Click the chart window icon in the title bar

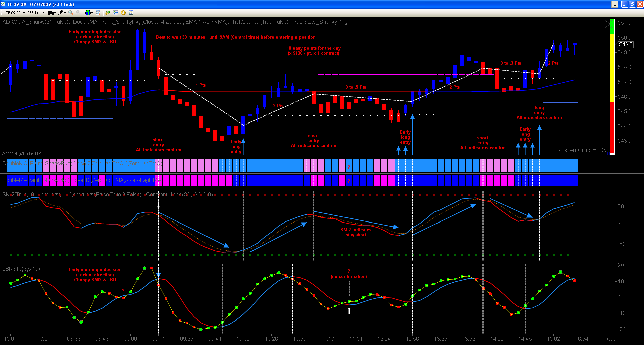pyautogui.click(x=3, y=4)
